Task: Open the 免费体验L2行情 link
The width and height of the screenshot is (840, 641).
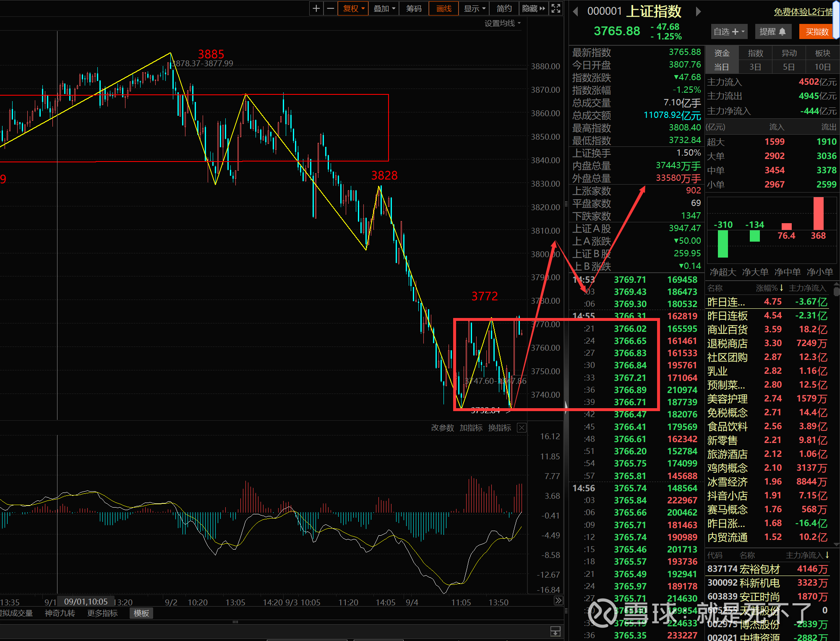Action: [x=803, y=12]
